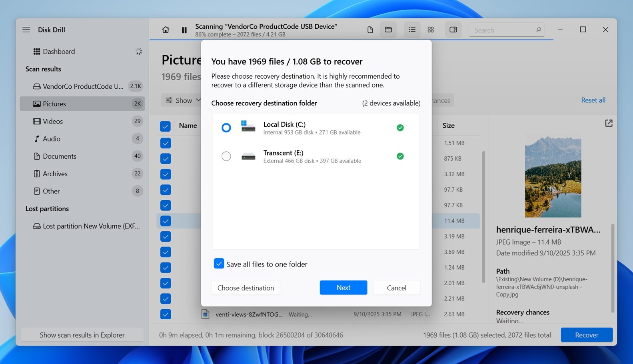Open Documents scan results category
This screenshot has height=364, width=633.
pos(59,156)
